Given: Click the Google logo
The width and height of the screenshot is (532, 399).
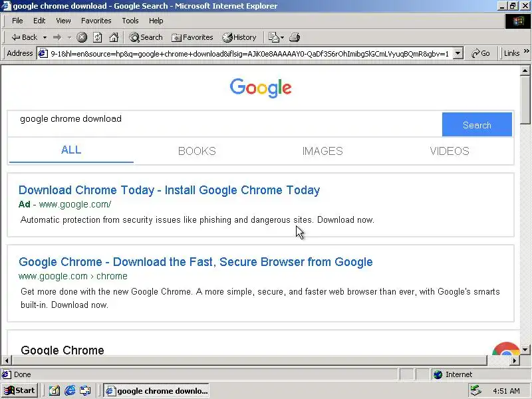Looking at the screenshot, I should [261, 88].
